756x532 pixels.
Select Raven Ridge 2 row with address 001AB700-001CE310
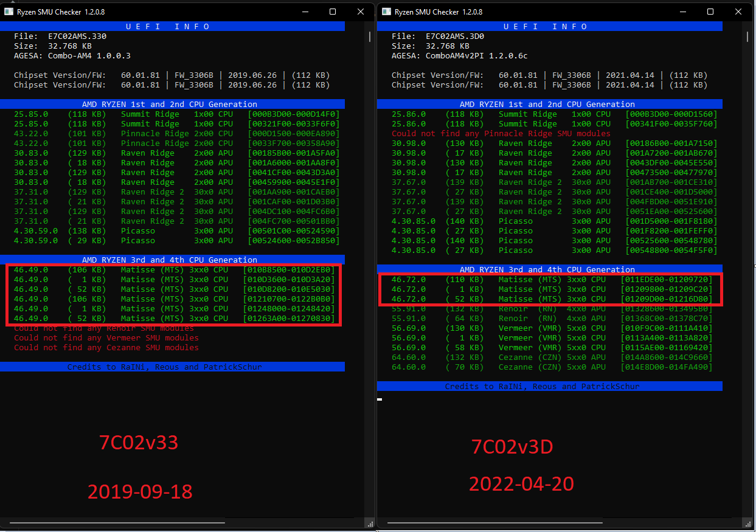(555, 182)
